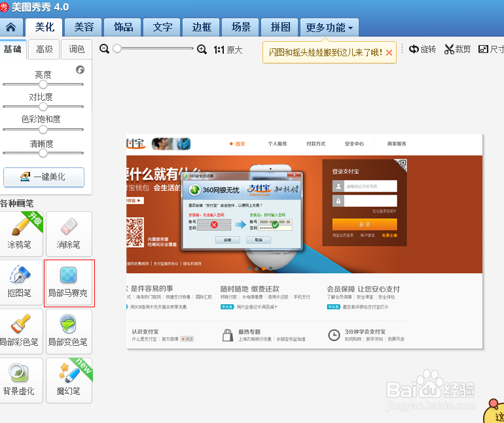The image size is (504, 423).
Task: Click the zoom slider handle
Action: tap(117, 48)
